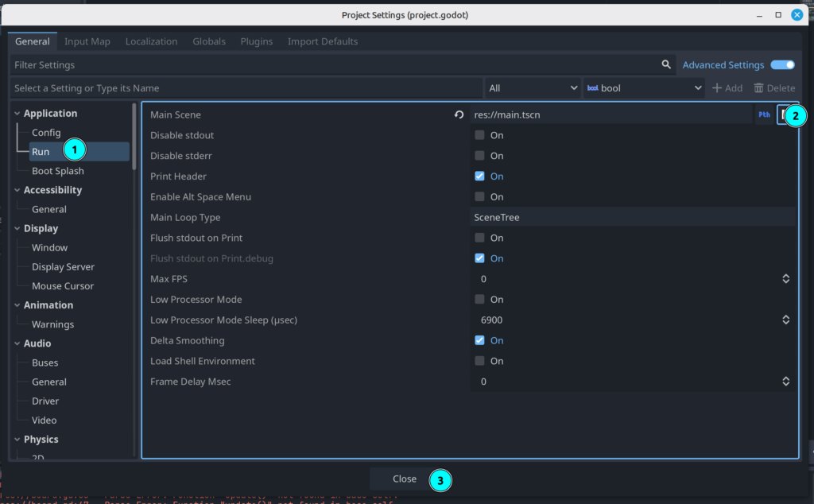Collapse the Application tree section
814x504 pixels.
pyautogui.click(x=17, y=114)
